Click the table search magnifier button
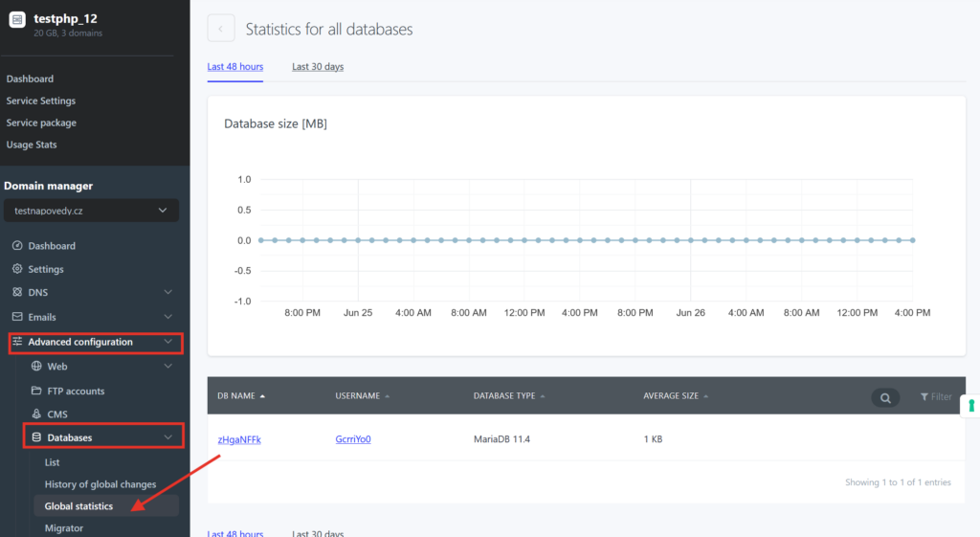 tap(885, 397)
